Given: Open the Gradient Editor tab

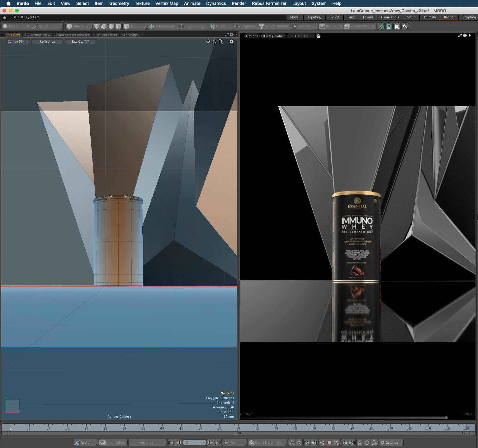Looking at the screenshot, I should coord(106,35).
